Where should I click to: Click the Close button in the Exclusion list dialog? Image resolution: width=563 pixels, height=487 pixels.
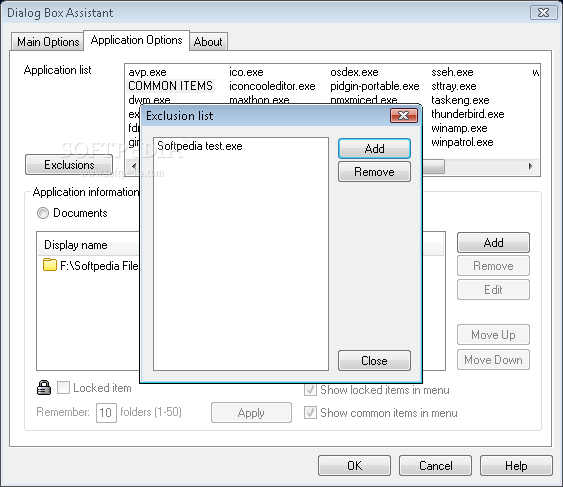(x=374, y=361)
